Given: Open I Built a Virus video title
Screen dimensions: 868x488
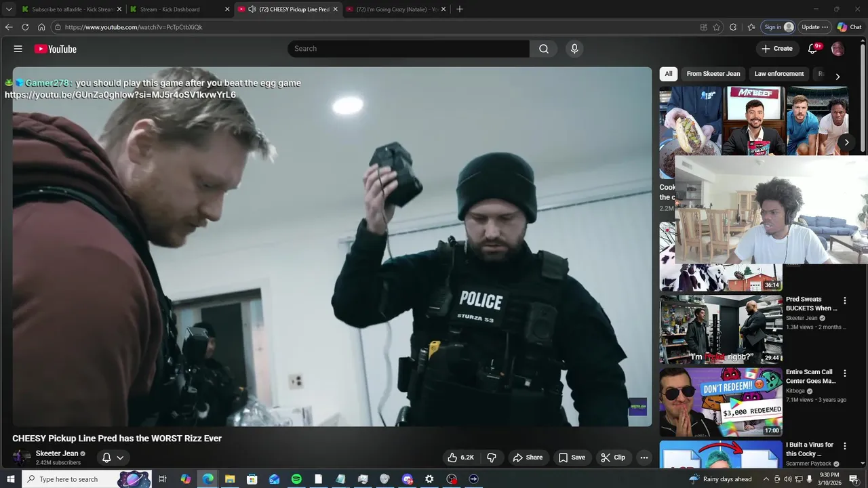Looking at the screenshot, I should (x=810, y=449).
